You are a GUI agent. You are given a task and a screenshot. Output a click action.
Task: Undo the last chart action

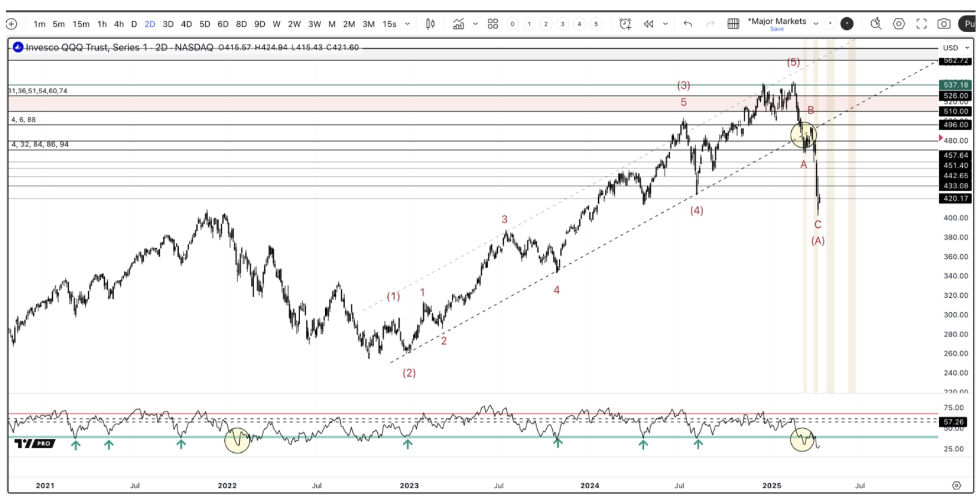[x=687, y=24]
